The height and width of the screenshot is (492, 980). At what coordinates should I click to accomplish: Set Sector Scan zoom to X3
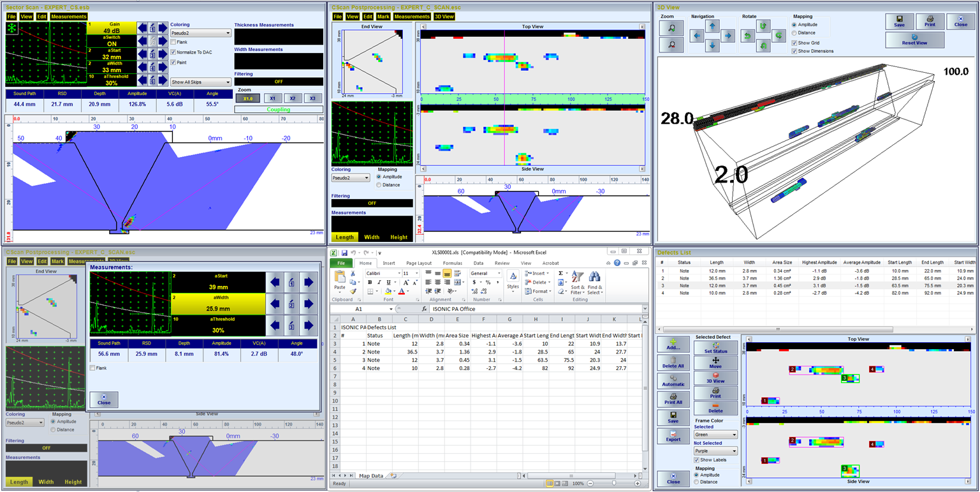point(312,98)
